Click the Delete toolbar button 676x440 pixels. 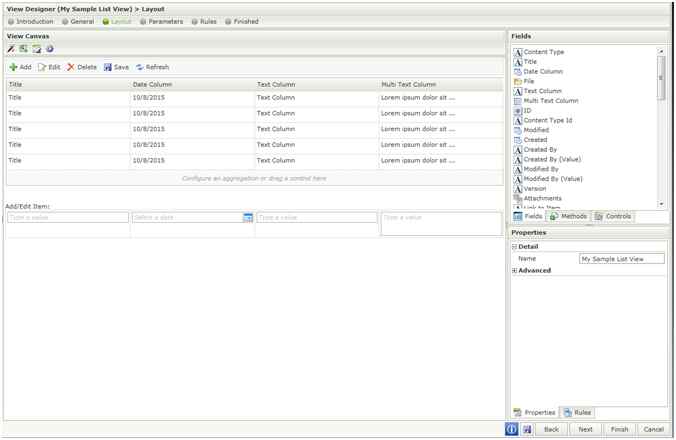point(82,67)
